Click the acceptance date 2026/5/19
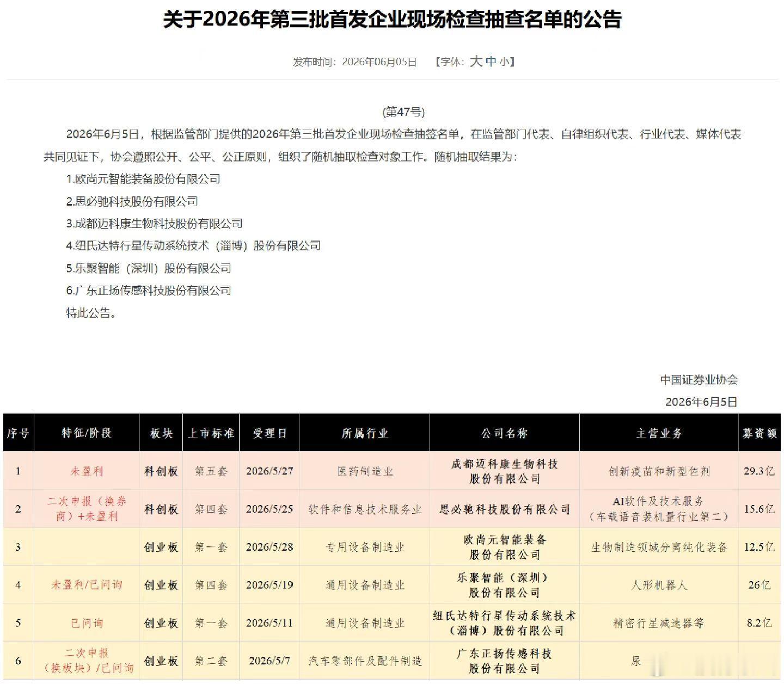Image resolution: width=784 pixels, height=684 pixels. pos(269,585)
